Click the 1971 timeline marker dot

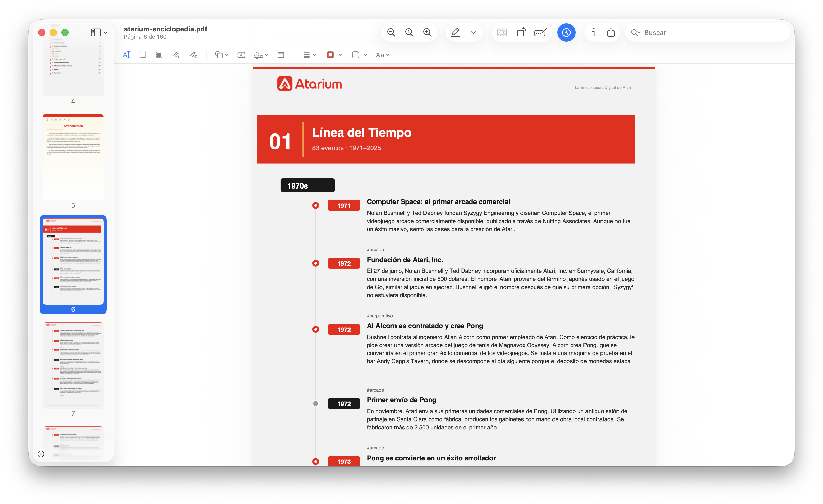click(x=316, y=205)
